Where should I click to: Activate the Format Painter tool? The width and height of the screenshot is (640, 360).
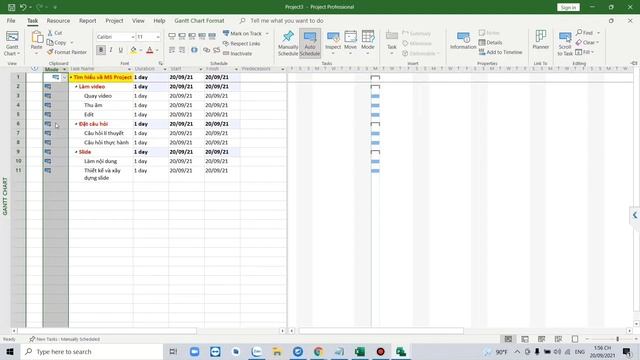click(67, 52)
